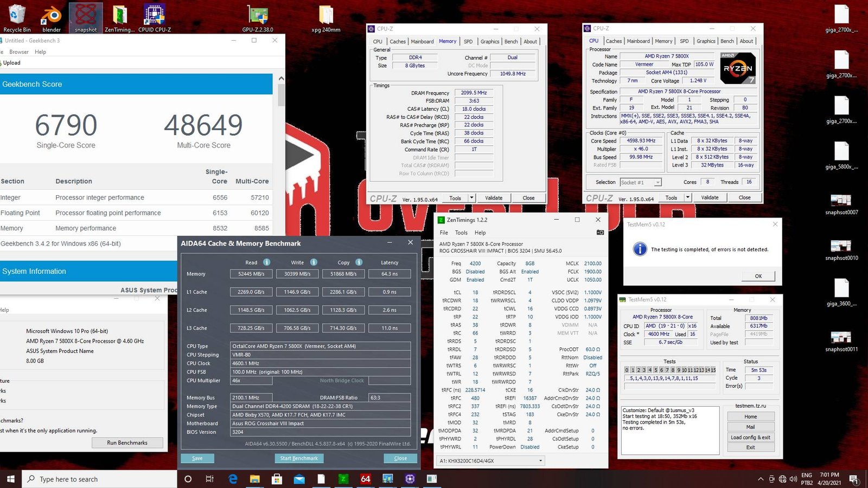Open the A1: KHX3200C16D4/4GX module dropdown
The image size is (868, 488).
point(540,460)
